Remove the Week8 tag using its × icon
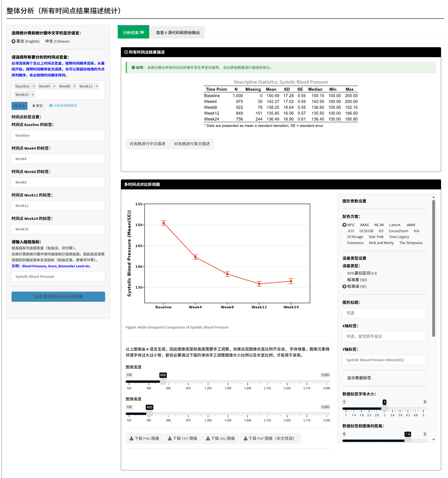This screenshot has width=448, height=478. (x=75, y=86)
